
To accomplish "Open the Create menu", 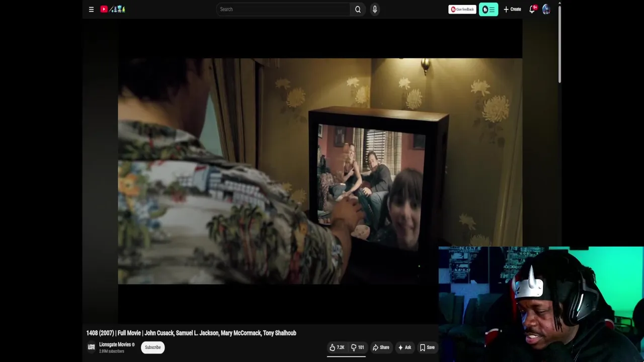I will pos(512,9).
